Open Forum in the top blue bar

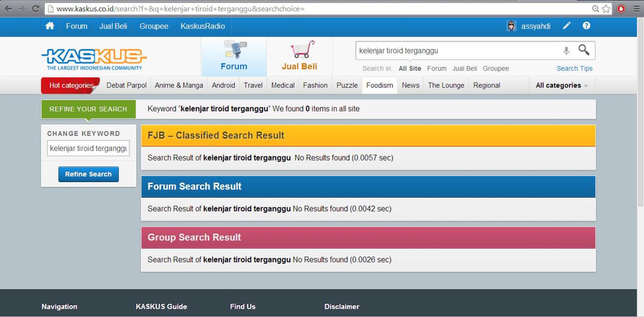pos(76,26)
